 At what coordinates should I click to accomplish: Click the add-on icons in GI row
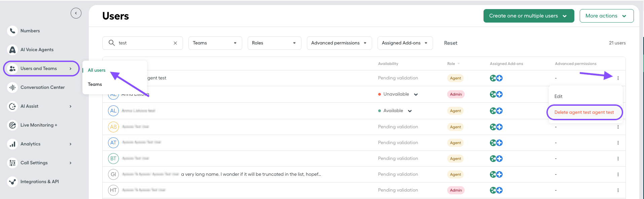coord(496,174)
